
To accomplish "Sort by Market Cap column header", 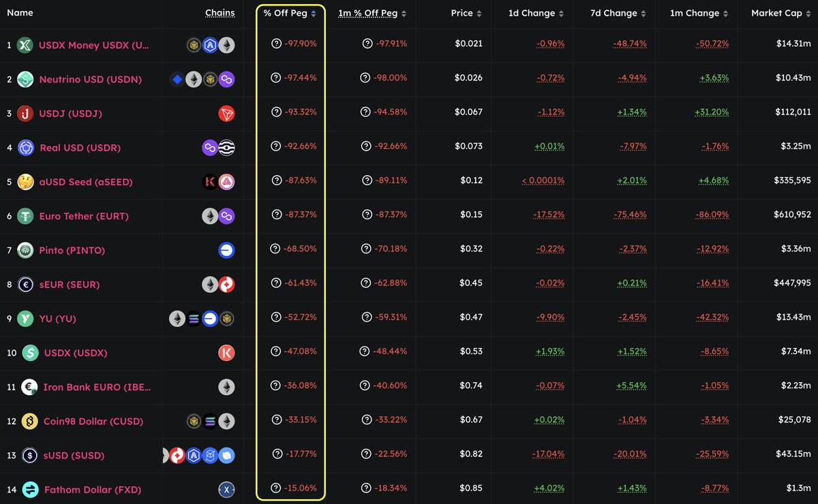I will tap(781, 14).
